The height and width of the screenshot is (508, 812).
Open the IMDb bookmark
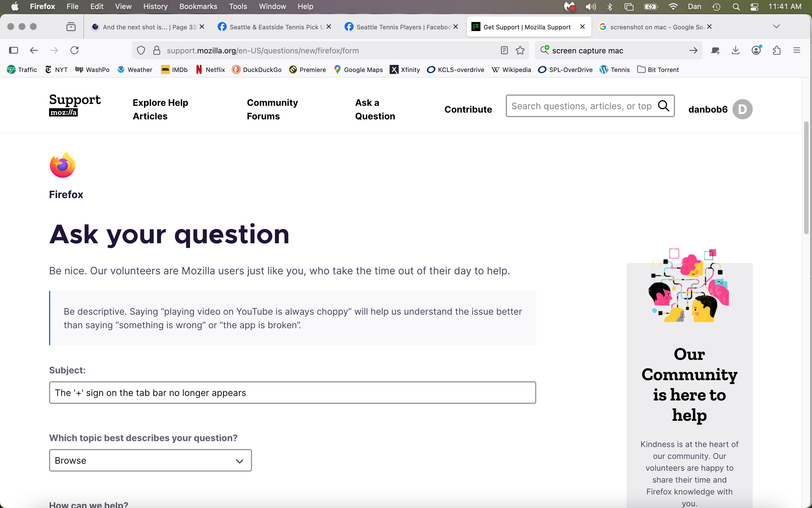coord(174,69)
